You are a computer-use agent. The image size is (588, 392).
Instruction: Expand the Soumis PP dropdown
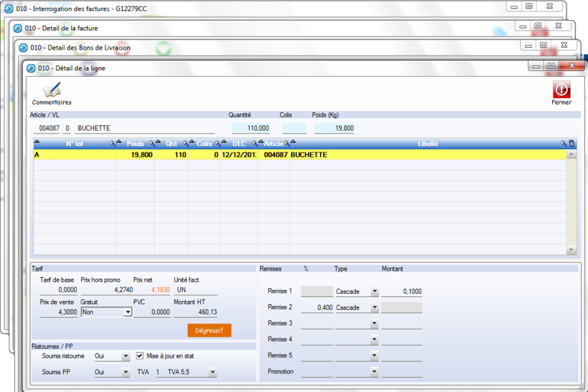point(125,372)
